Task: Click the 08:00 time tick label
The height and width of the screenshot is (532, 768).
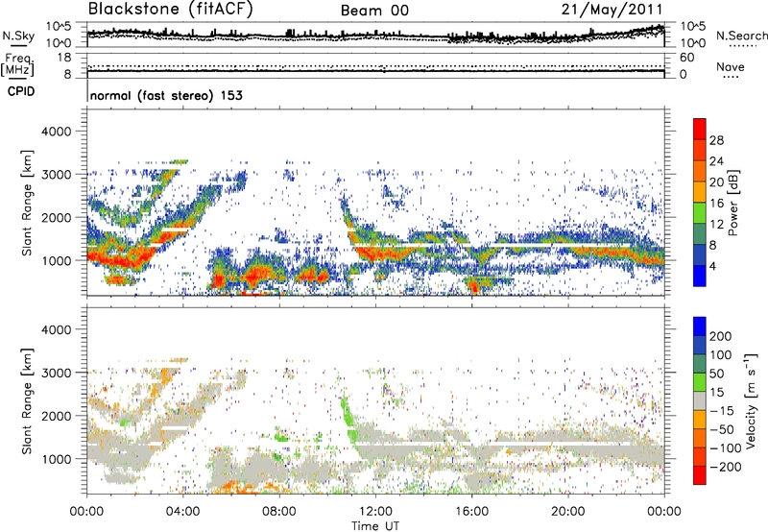Action: click(279, 512)
